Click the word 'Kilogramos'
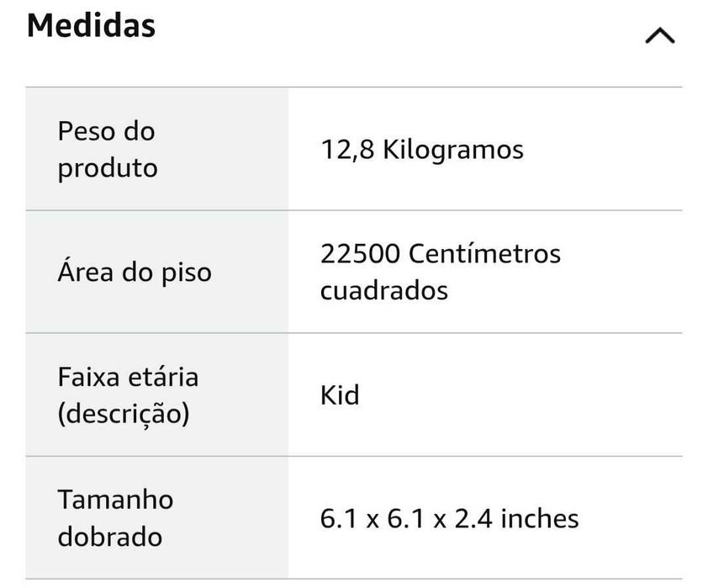 click(452, 150)
